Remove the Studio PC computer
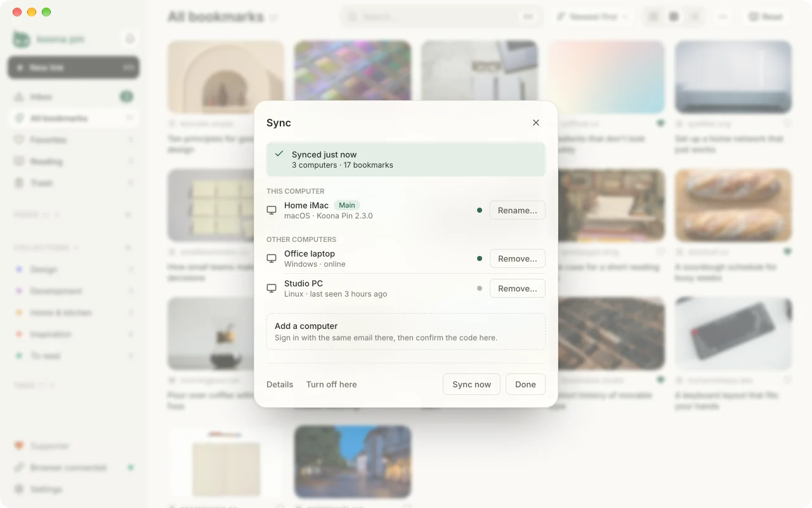812x508 pixels. pyautogui.click(x=517, y=288)
